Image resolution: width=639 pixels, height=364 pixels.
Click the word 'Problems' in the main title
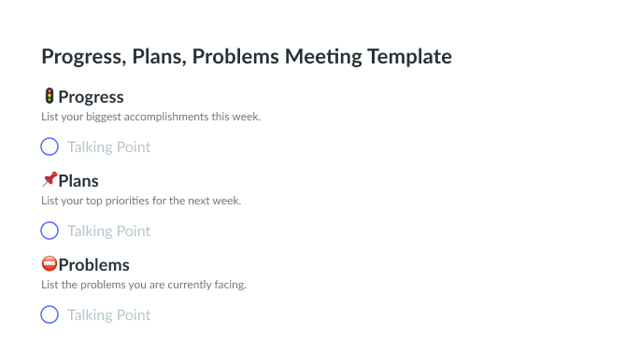point(235,56)
